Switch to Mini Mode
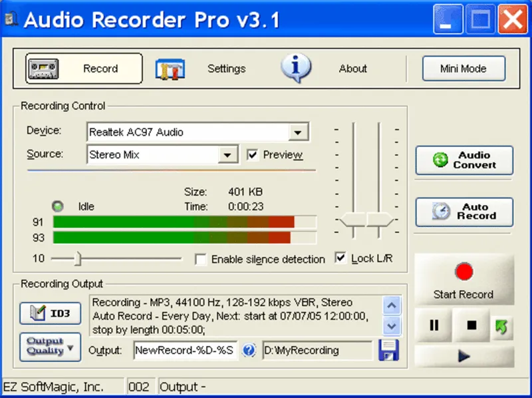This screenshot has width=532, height=398. 464,69
